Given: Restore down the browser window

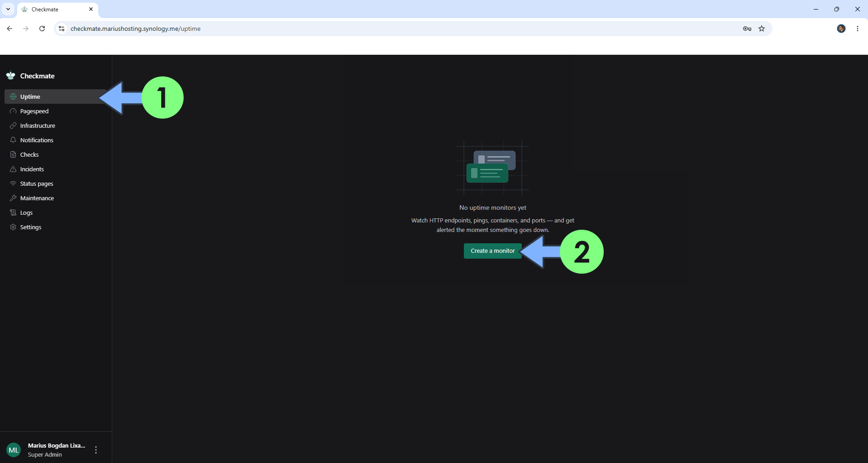Looking at the screenshot, I should pos(837,9).
